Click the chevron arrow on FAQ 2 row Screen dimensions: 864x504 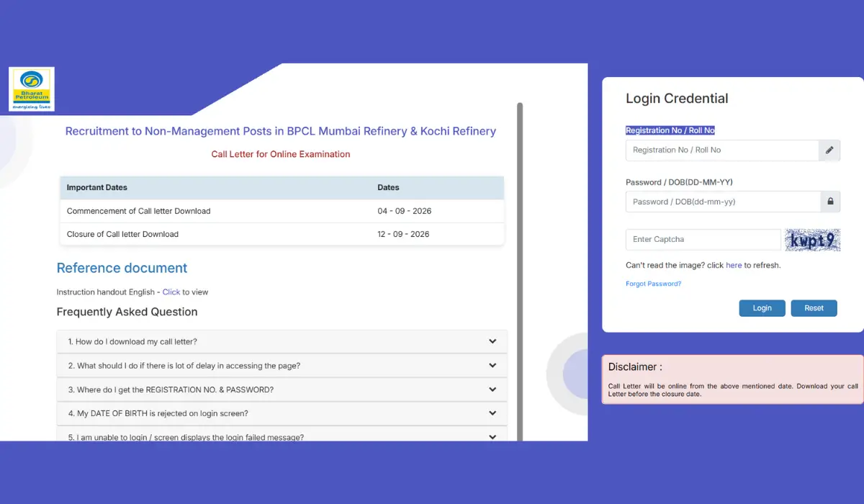[492, 366]
